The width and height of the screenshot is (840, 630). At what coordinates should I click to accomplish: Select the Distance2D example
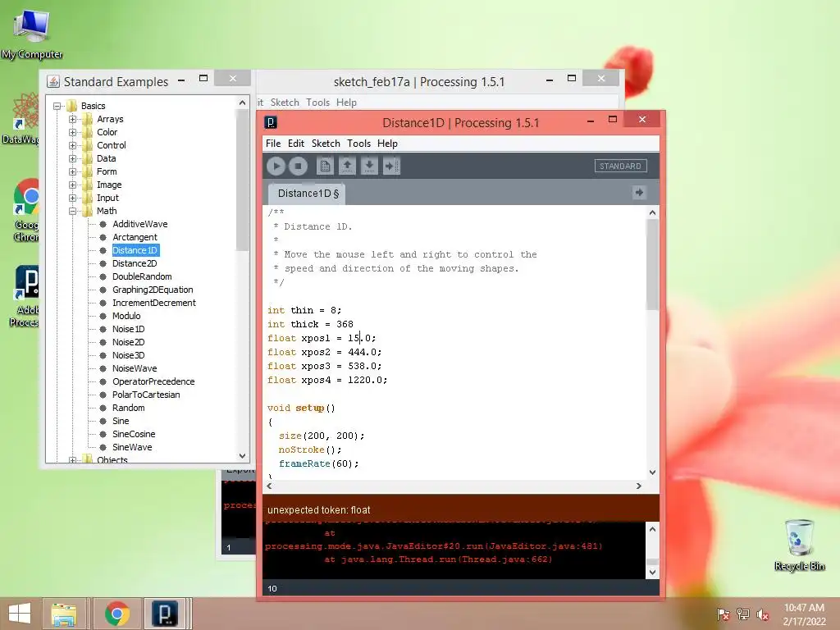pyautogui.click(x=135, y=263)
